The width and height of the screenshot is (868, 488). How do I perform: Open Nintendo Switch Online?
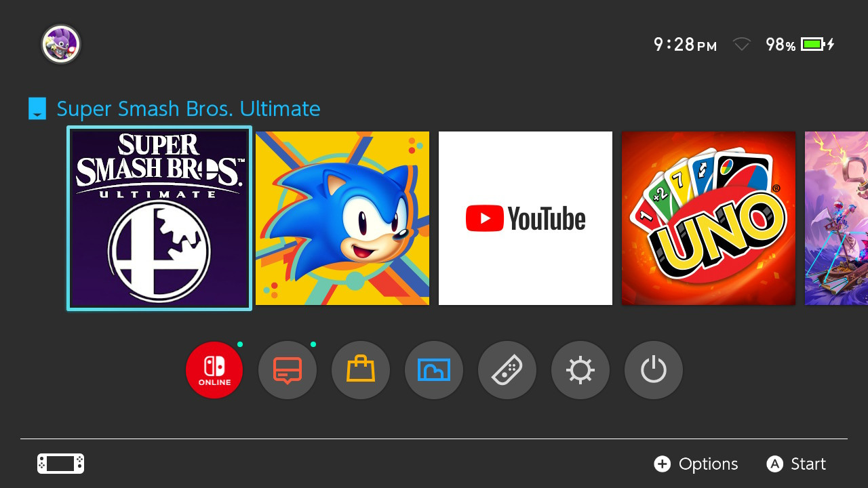(x=214, y=370)
